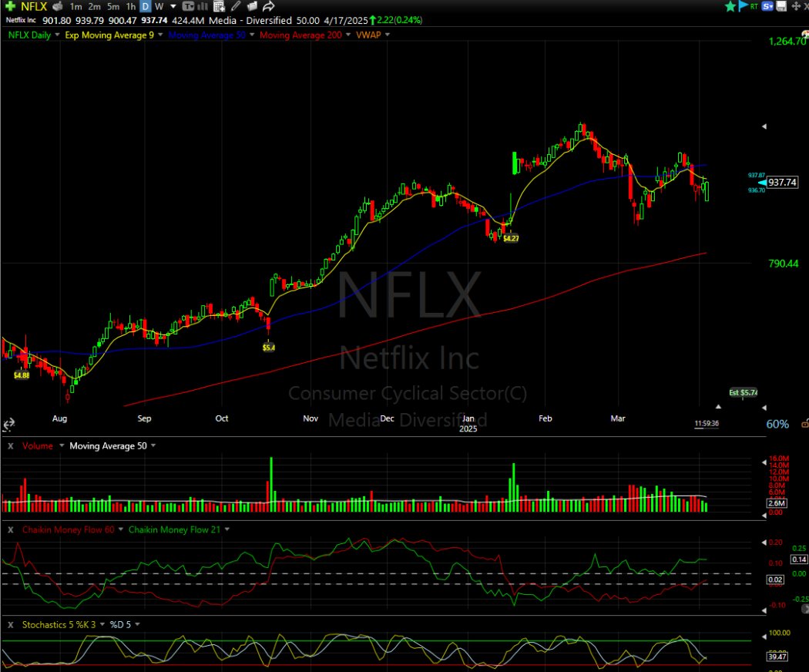Viewport: 809px width, 672px height.
Task: Click Chaikin pane bottom scale triangle
Action: click(x=764, y=610)
